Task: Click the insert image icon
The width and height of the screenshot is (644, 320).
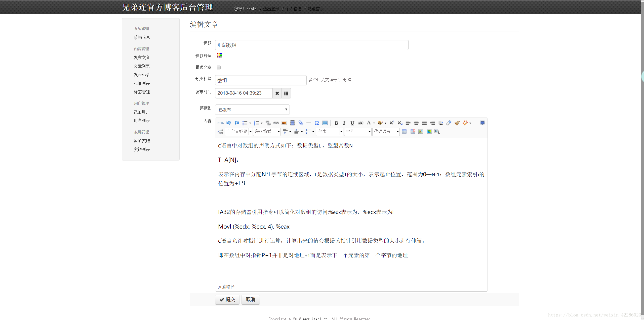Action: tap(284, 123)
